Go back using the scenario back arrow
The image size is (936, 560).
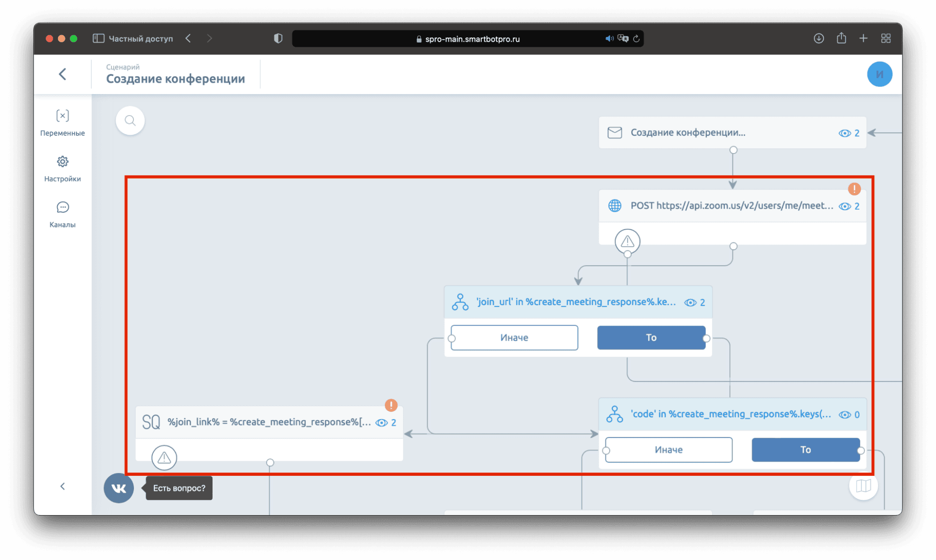62,74
